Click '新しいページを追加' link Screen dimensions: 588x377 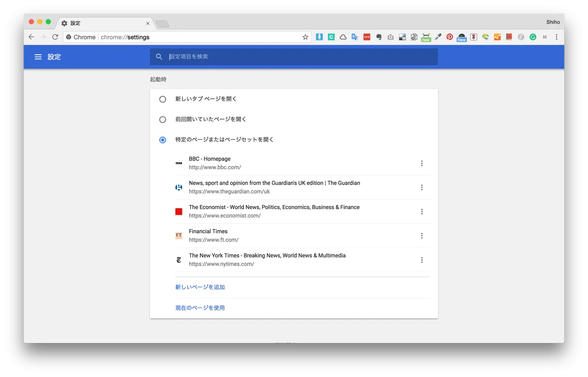[200, 287]
